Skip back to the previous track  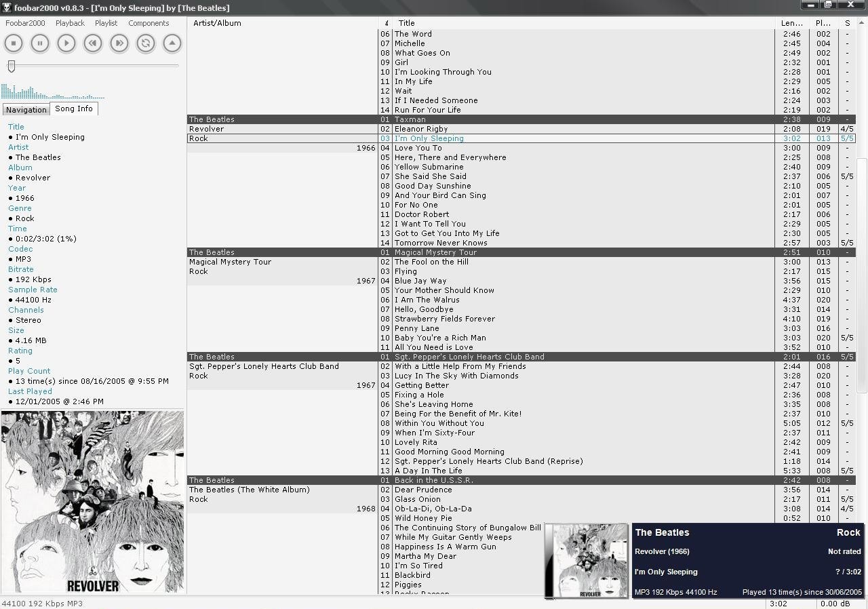(92, 43)
